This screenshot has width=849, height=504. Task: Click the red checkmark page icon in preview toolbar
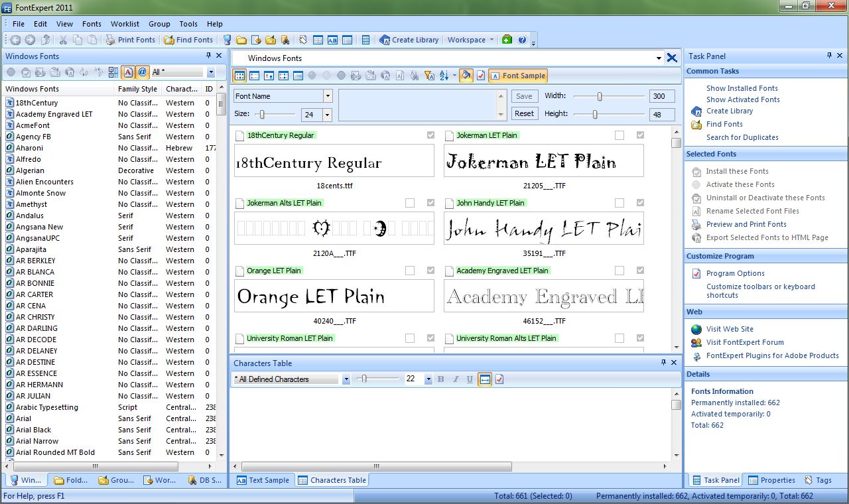tap(481, 76)
